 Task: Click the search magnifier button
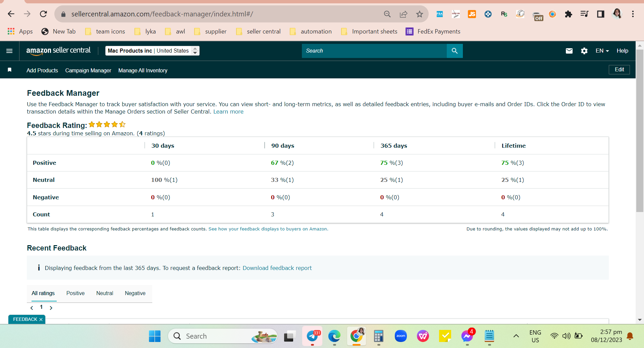(454, 51)
